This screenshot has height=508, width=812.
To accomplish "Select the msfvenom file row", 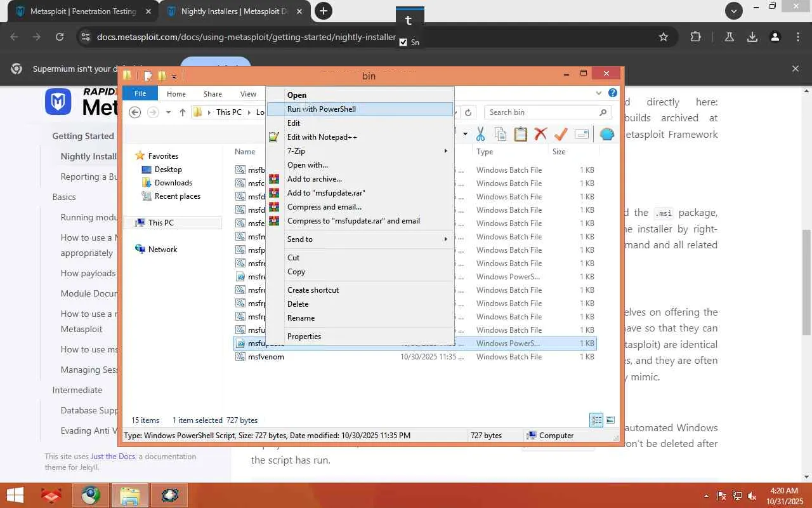I will coord(415,357).
